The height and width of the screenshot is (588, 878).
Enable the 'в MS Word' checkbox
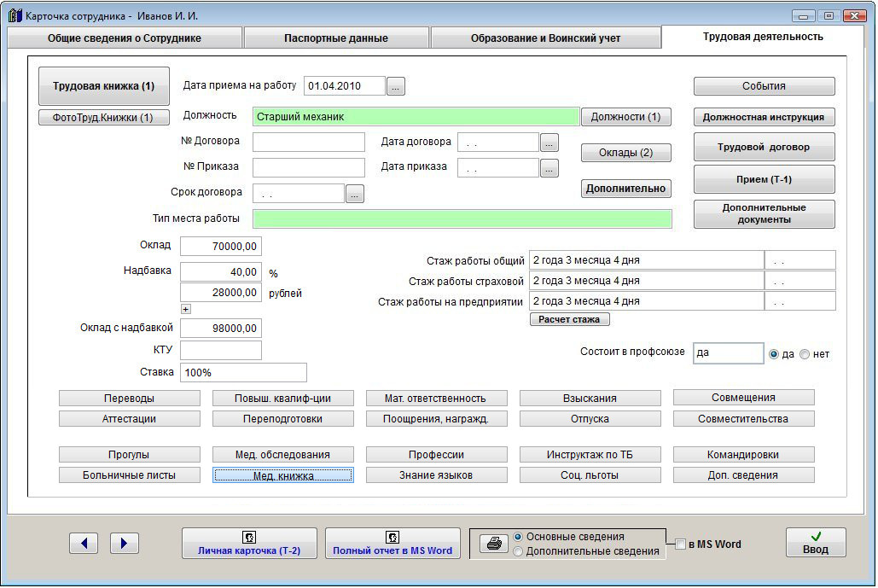[x=680, y=544]
